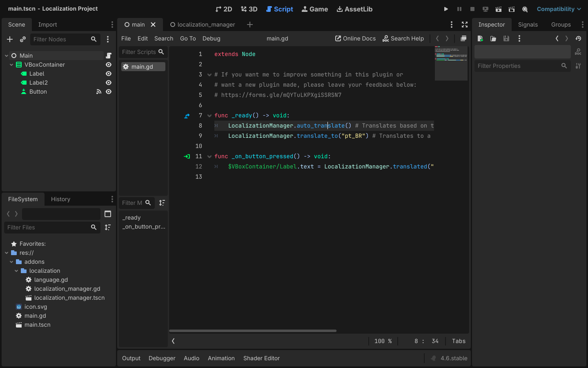Toggle the Button node visibility
The height and width of the screenshot is (368, 588).
109,92
